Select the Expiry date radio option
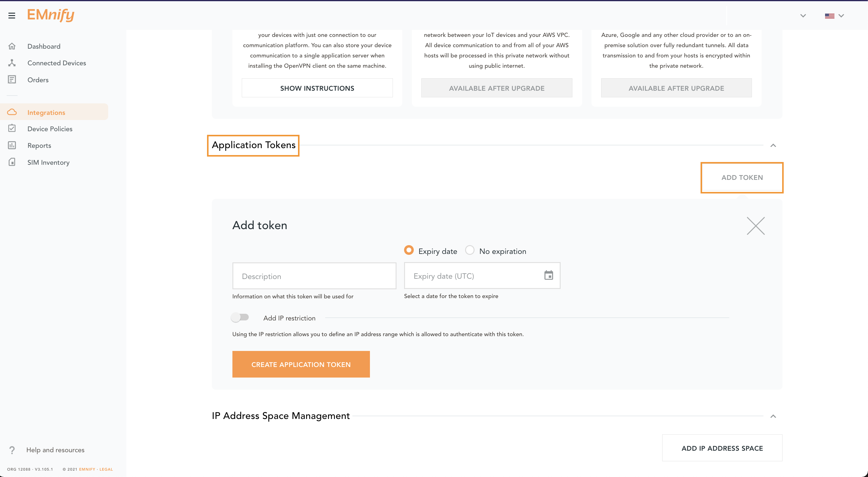 click(409, 251)
